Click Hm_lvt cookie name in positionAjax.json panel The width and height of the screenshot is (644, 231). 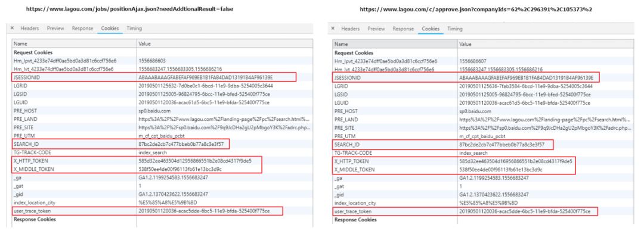tap(64, 69)
